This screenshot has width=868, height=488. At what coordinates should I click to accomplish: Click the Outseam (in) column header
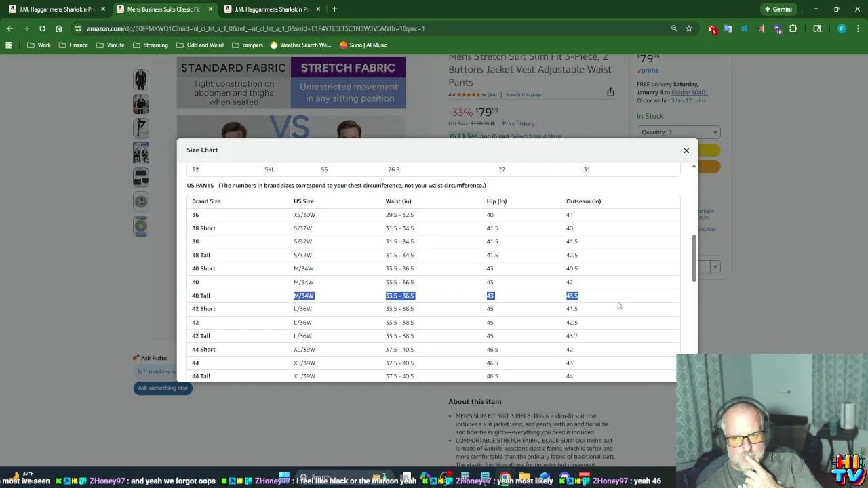[583, 201]
